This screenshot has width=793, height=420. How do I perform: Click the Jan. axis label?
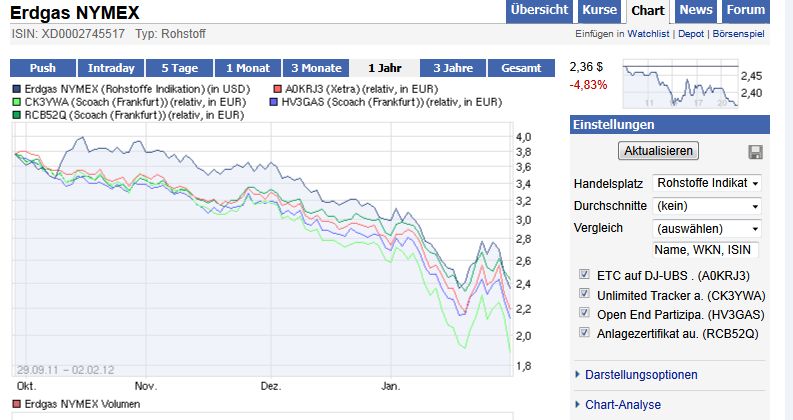coord(390,386)
